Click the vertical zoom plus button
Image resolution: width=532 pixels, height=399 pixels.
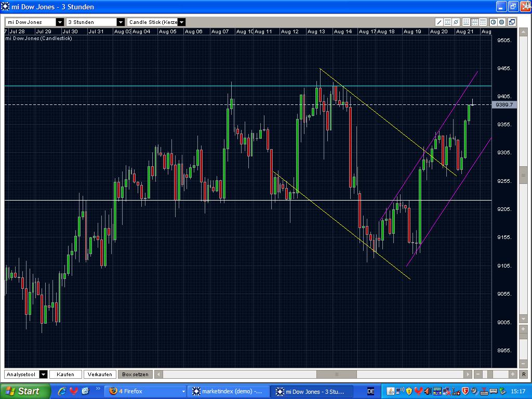click(524, 329)
